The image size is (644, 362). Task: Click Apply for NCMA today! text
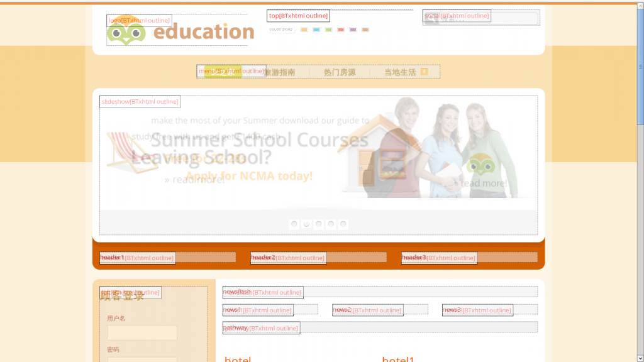pos(249,176)
